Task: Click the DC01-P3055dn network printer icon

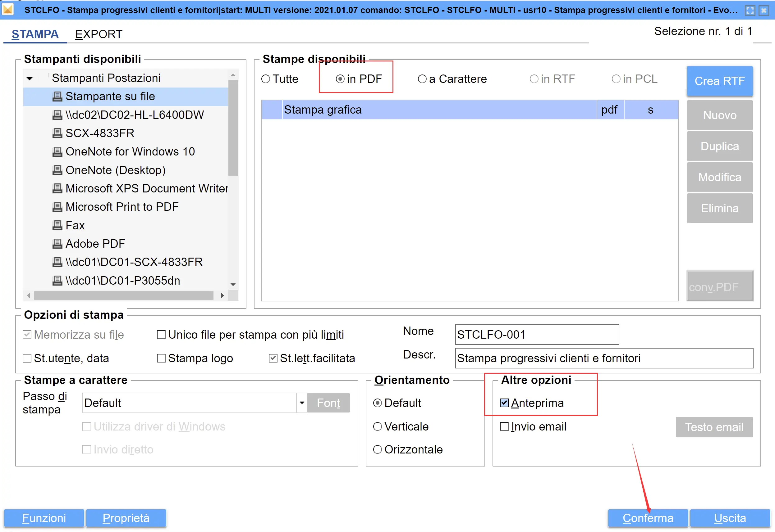Action: (57, 281)
